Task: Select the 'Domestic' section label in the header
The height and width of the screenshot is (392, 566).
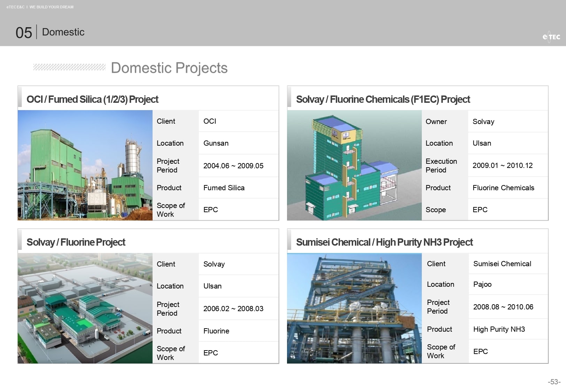Action: [x=63, y=32]
